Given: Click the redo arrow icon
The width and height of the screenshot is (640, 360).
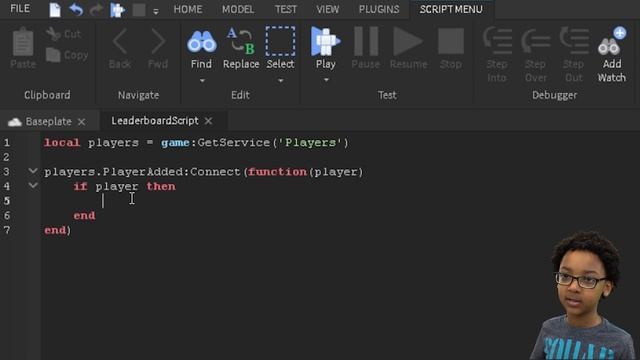Looking at the screenshot, I should point(96,10).
